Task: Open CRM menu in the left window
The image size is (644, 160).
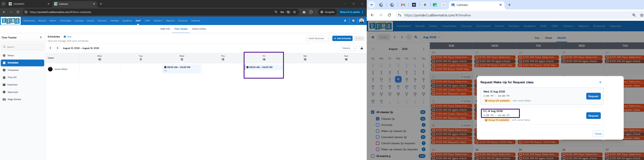Action: 147,21
